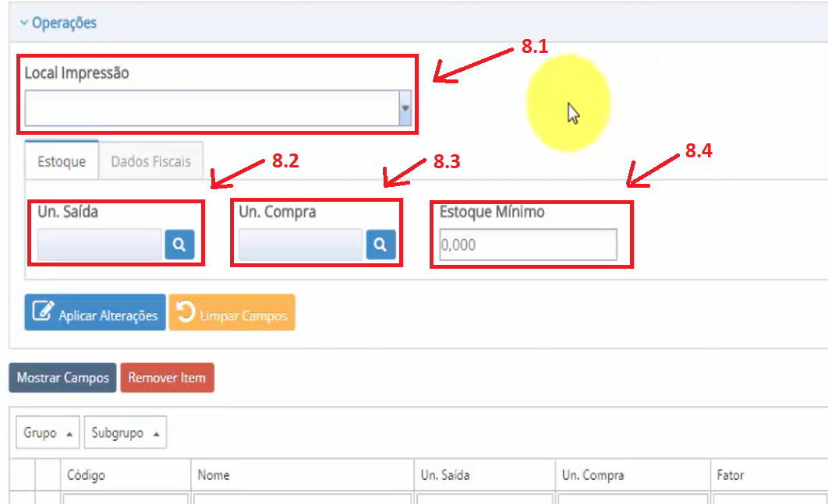
Task: Click the Código column header
Action: [x=126, y=475]
